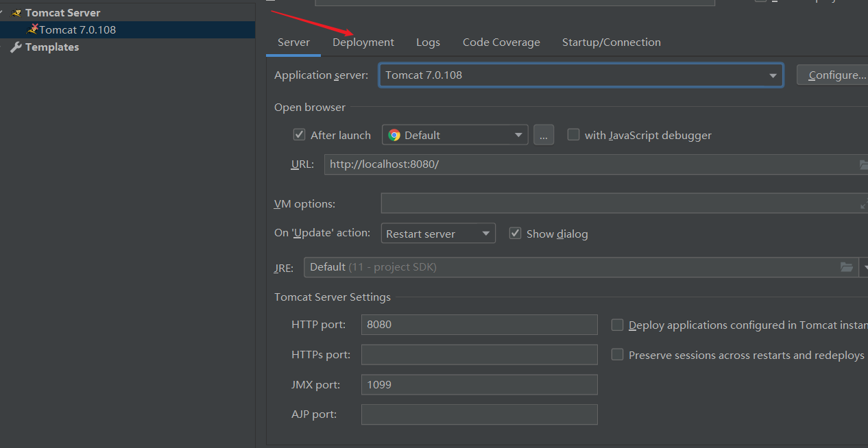This screenshot has width=868, height=448.
Task: Click the JRE browse folder icon
Action: coord(847,267)
